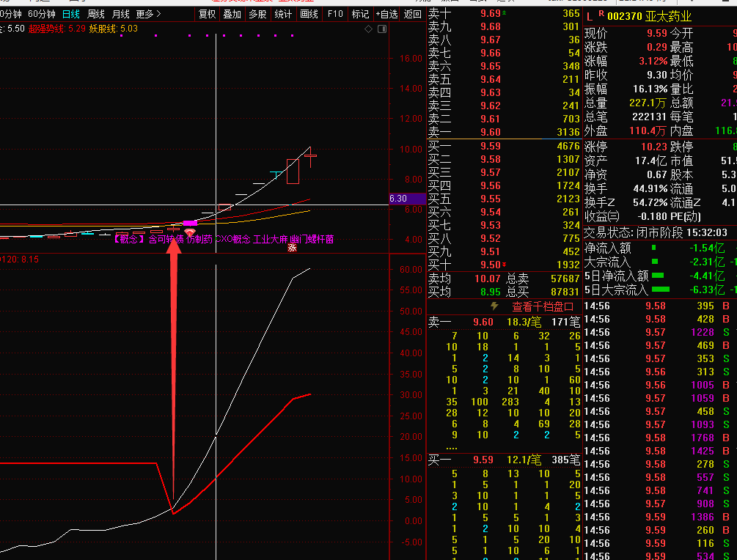
Task: Click the R tag before stock code 002370
Action: pos(601,15)
